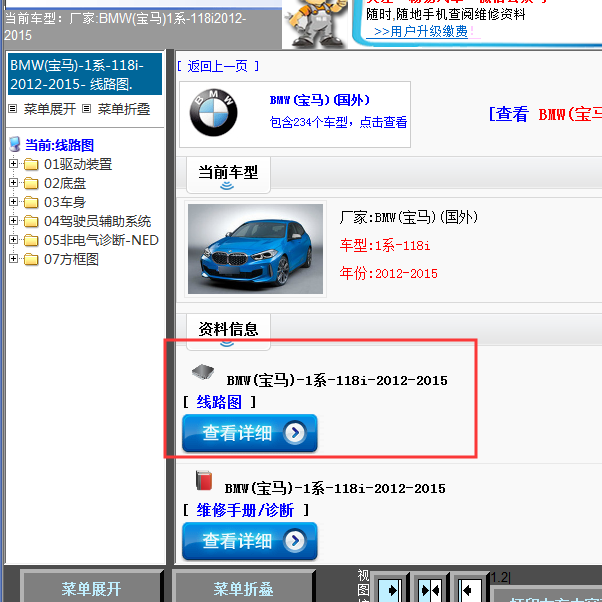
Task: Expand the 04驾驶员辅助系统 tree node
Action: 13,221
